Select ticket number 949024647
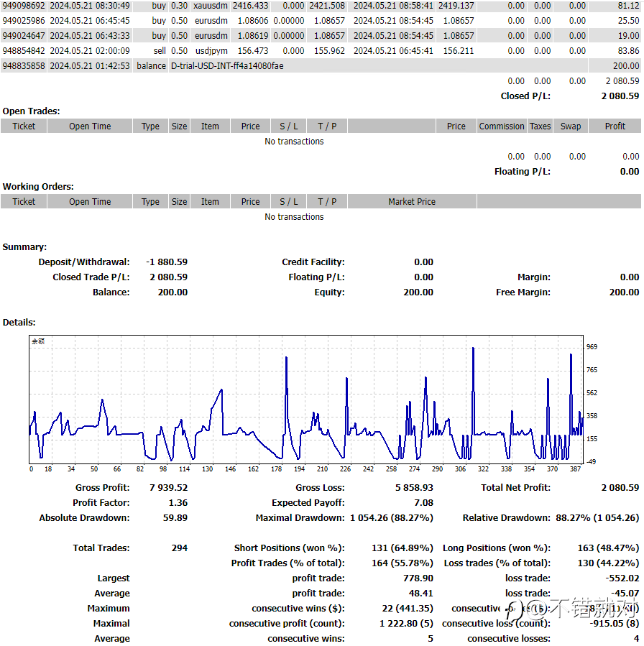Viewport: 644px width, 646px height. [x=24, y=36]
